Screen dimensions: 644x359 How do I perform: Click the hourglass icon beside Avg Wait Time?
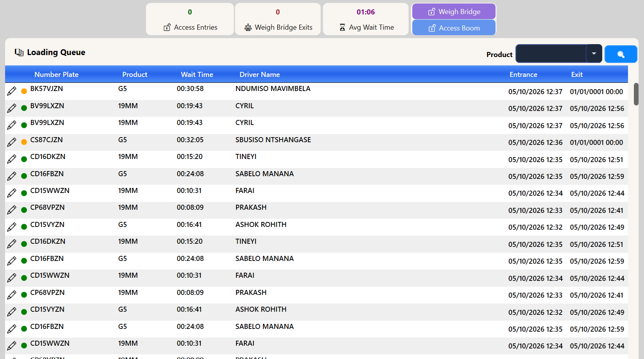tap(342, 27)
